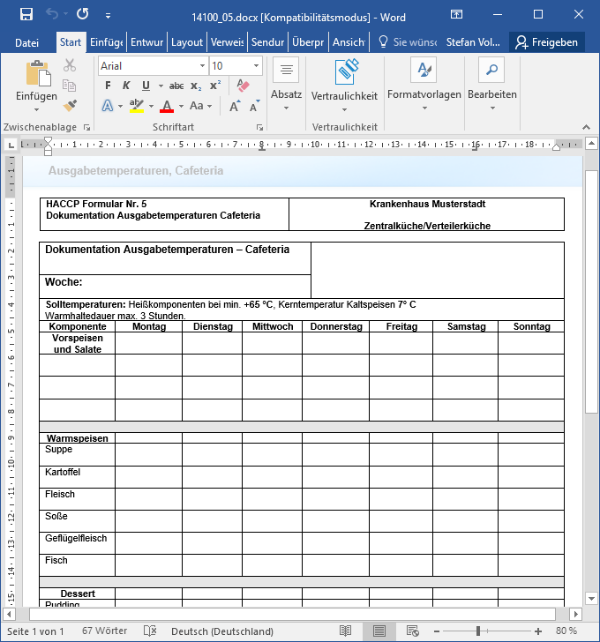
Task: Toggle superscript formatting
Action: tap(216, 85)
